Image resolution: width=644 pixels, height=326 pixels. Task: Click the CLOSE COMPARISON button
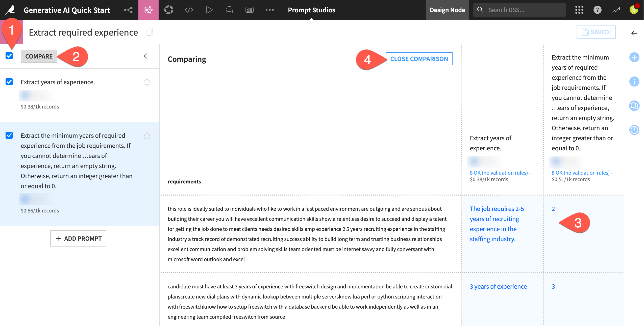[419, 59]
